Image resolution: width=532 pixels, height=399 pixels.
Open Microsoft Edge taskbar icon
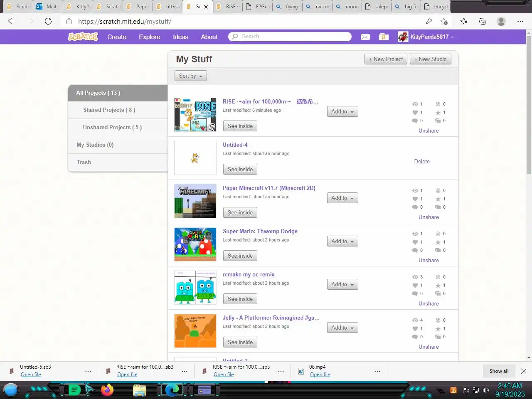pos(172,390)
